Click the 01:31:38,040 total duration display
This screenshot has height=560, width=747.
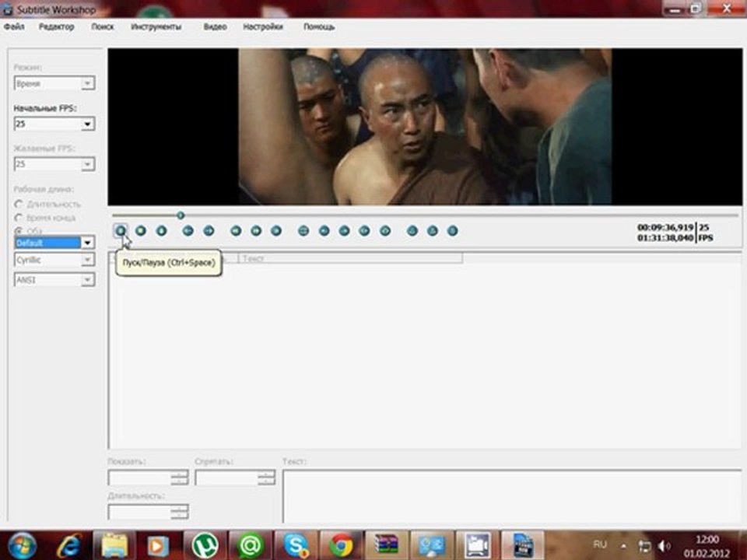pyautogui.click(x=665, y=237)
